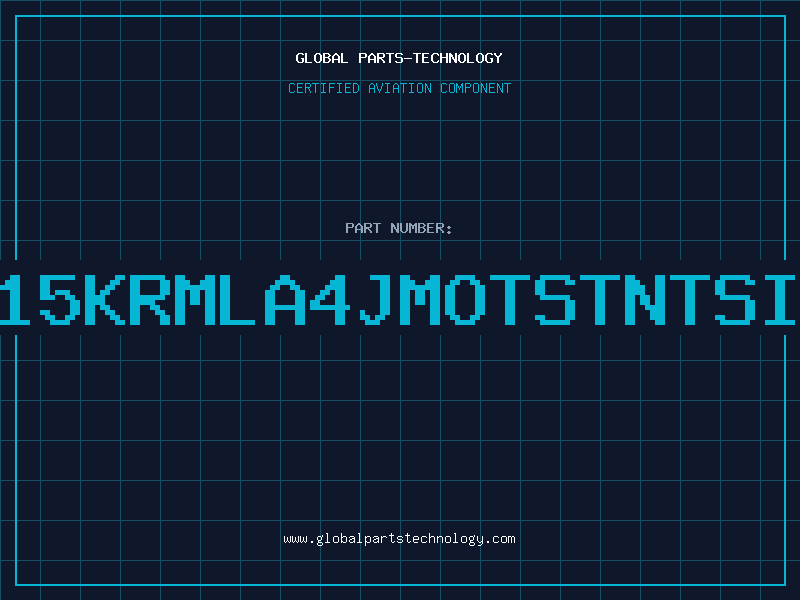Select the CERTIFIED AVIATION COMPONENT subtitle
Viewport: 800px width, 600px height.
(399, 88)
